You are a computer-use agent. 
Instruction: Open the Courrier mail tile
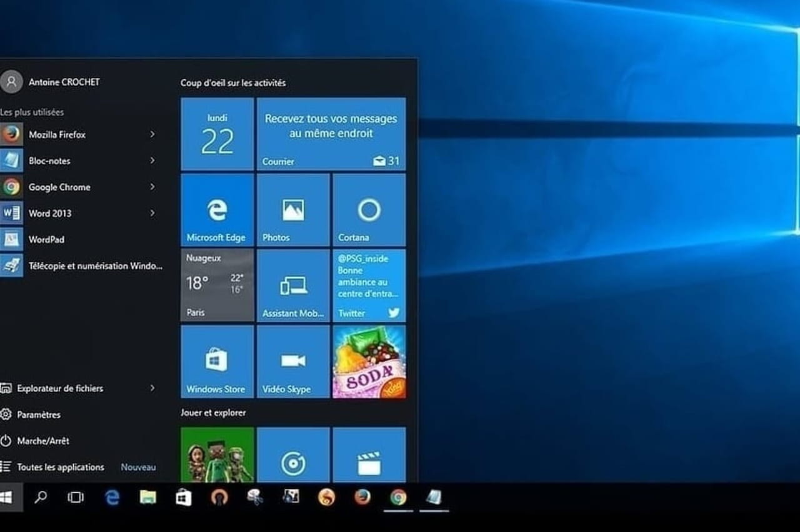click(x=331, y=134)
